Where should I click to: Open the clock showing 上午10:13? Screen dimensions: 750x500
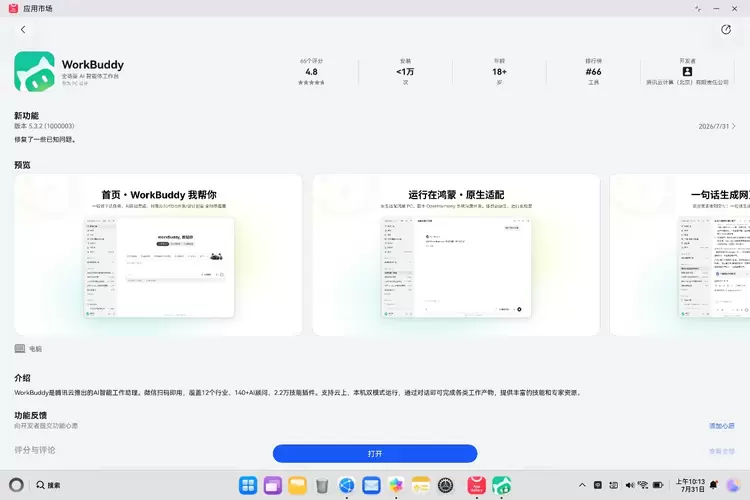point(690,485)
